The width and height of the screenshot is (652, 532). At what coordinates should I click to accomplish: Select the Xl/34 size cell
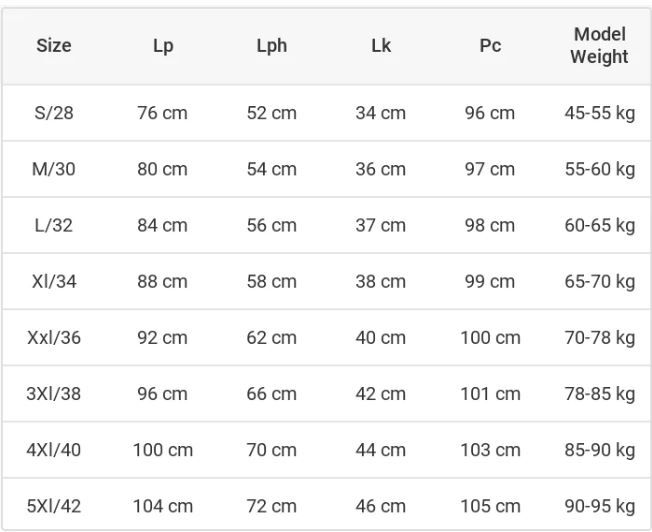54,281
